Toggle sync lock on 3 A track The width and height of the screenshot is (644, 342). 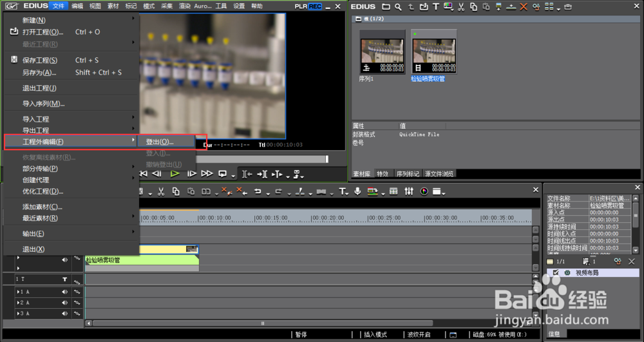(x=77, y=313)
